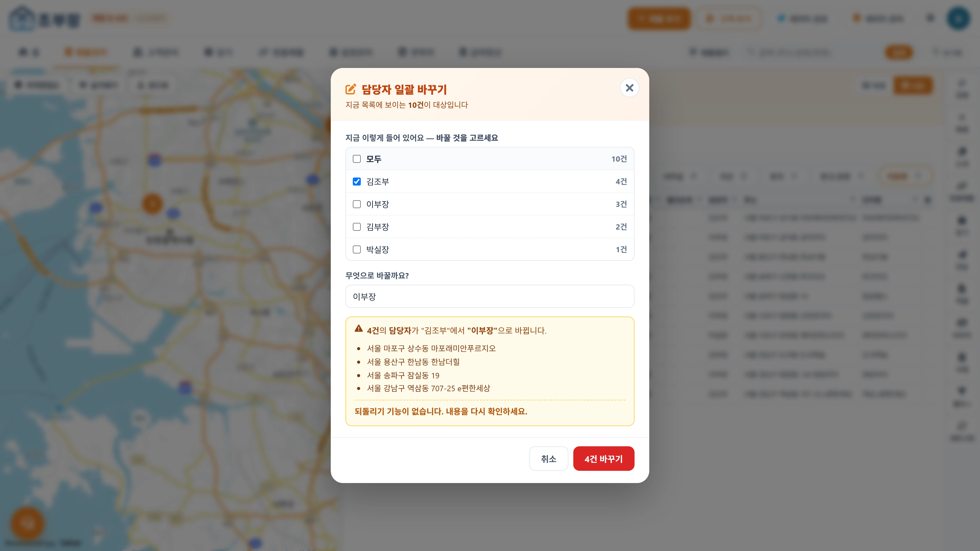This screenshot has height=551, width=980.
Task: Click address 서울 마포구 상수동 마포래미안푸르지오
Action: pyautogui.click(x=431, y=348)
